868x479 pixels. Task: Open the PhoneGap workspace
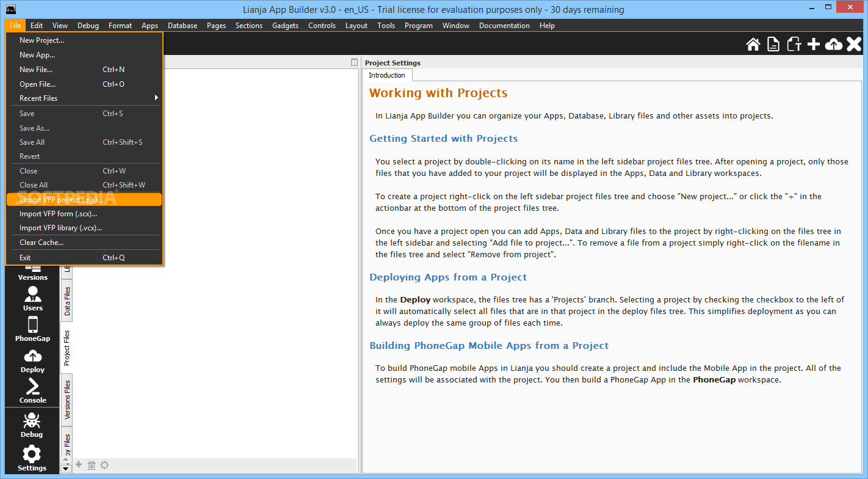click(33, 329)
